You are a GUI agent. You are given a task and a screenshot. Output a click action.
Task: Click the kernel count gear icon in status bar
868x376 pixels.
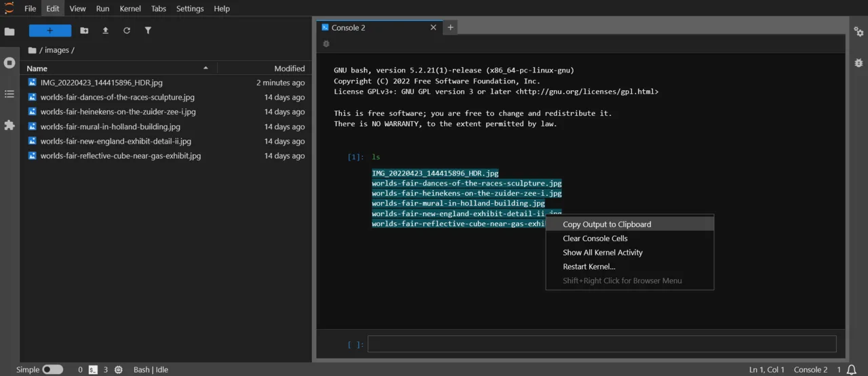click(x=119, y=370)
